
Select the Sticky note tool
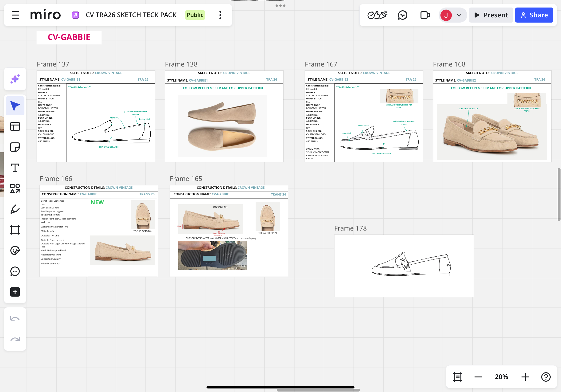tap(15, 147)
